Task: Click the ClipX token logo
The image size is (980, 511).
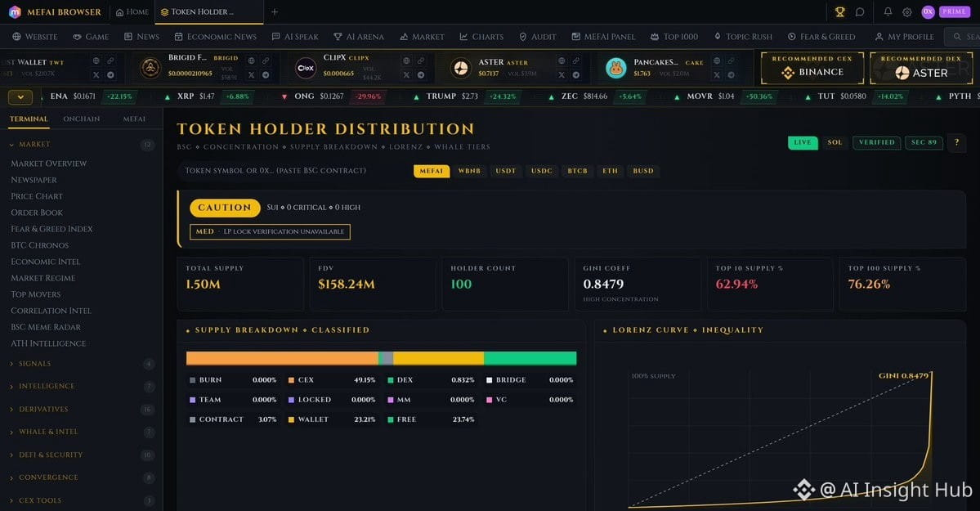Action: click(x=306, y=68)
